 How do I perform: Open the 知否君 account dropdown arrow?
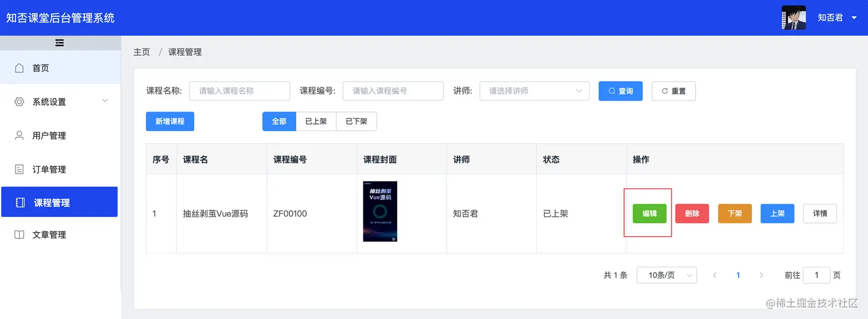854,18
